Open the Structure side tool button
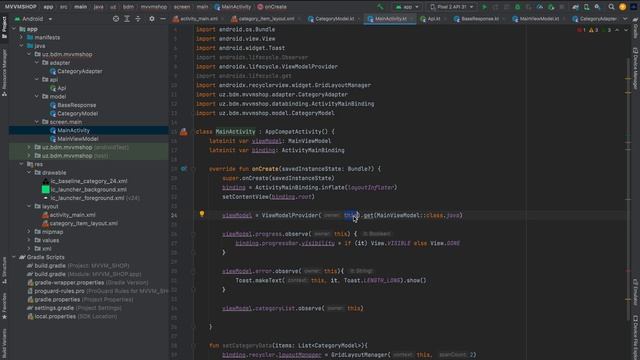This screenshot has width=640, height=360. (x=4, y=270)
